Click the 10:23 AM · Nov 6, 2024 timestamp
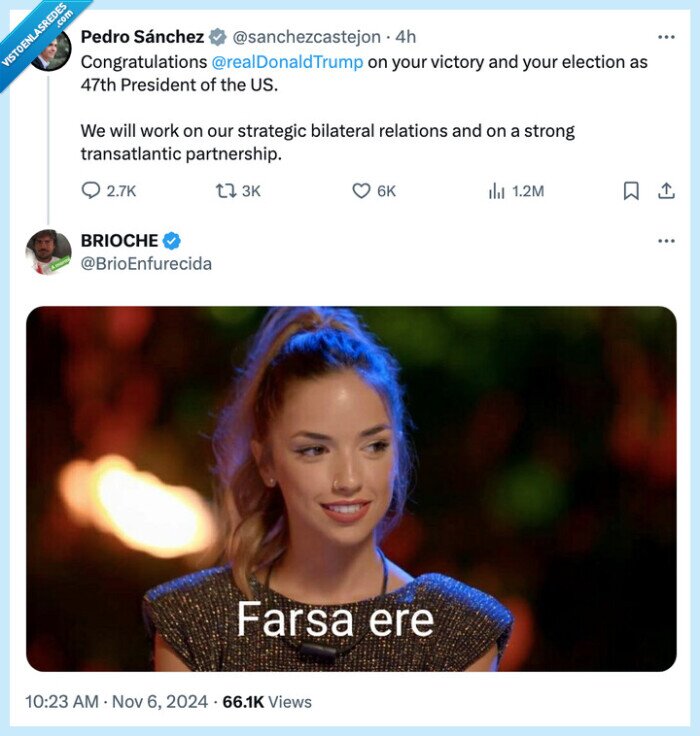Screen dimensions: 700x736 tap(116, 702)
